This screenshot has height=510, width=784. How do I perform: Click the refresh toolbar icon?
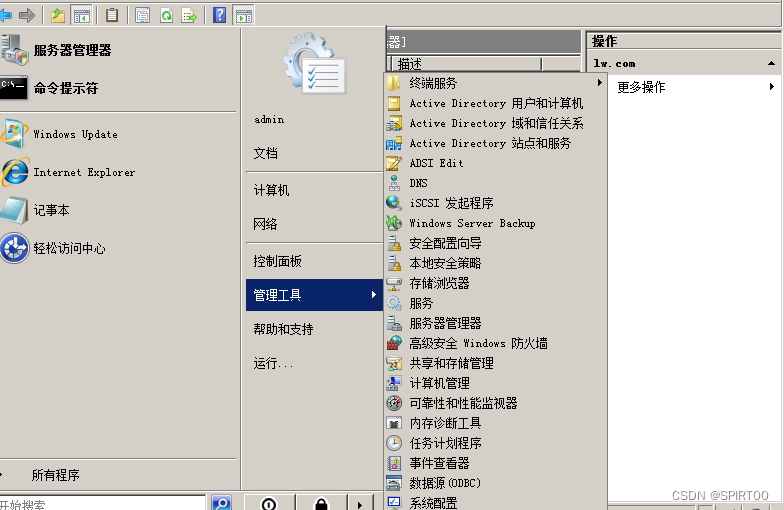point(166,16)
